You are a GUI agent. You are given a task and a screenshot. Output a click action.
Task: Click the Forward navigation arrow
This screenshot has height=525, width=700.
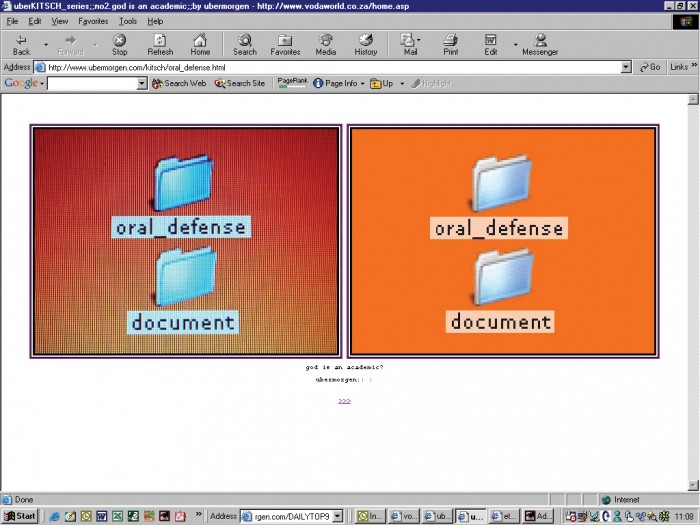[x=71, y=45]
